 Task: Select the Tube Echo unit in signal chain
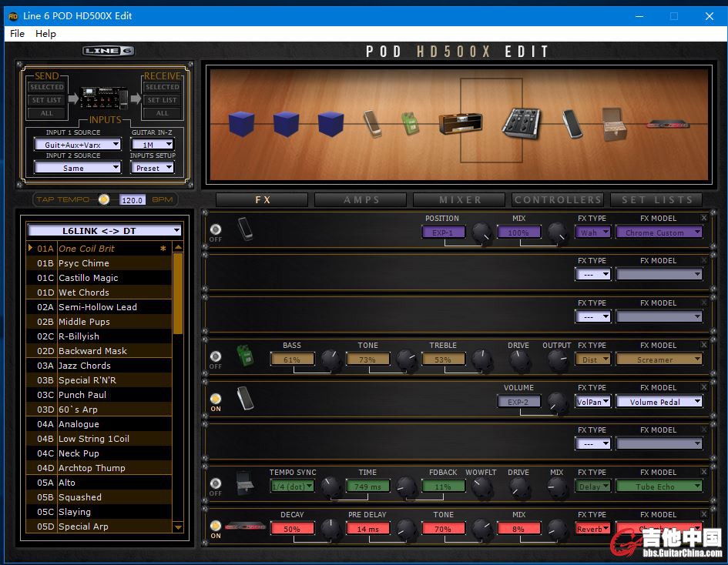pos(614,124)
